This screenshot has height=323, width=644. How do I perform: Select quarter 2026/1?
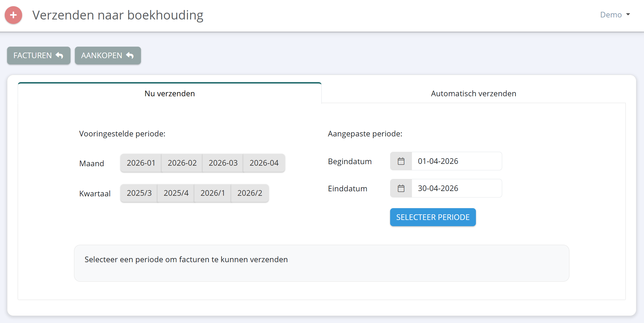click(213, 193)
